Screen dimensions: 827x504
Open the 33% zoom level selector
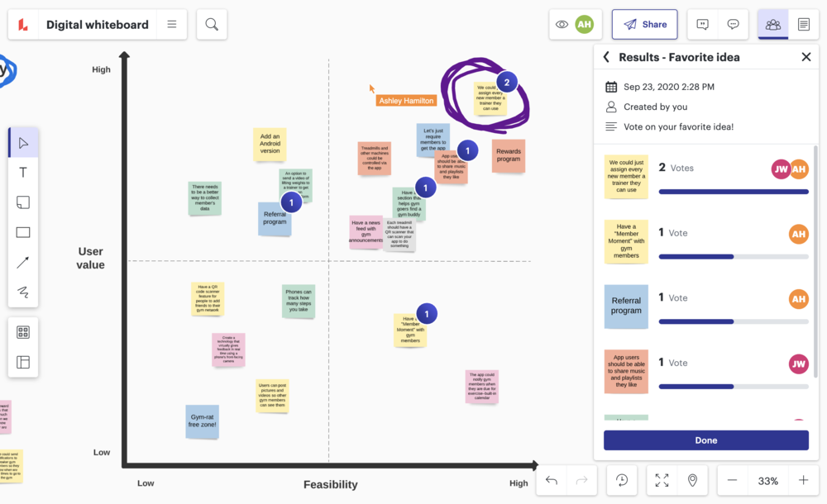pos(767,480)
